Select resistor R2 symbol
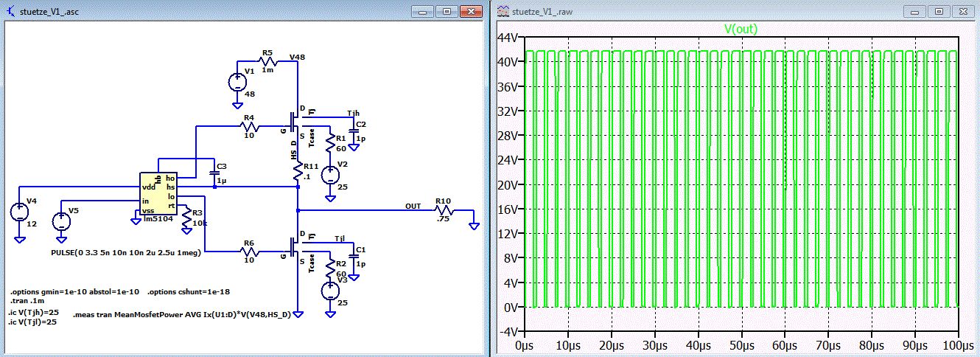 [x=332, y=270]
